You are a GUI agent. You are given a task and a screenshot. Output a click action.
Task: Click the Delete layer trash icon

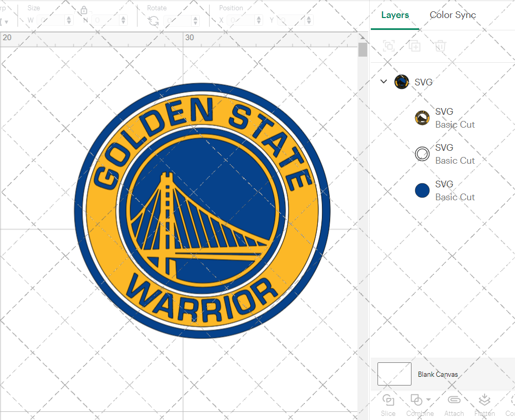click(x=440, y=46)
